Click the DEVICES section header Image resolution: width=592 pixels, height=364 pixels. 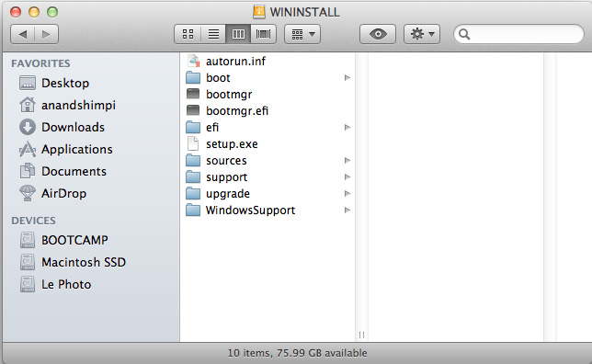point(33,221)
